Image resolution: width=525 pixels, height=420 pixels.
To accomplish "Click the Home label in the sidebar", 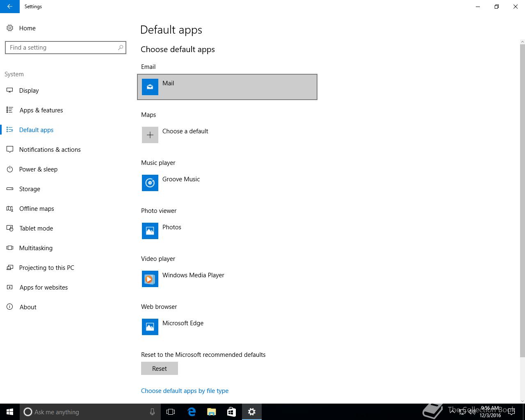I will tap(27, 28).
